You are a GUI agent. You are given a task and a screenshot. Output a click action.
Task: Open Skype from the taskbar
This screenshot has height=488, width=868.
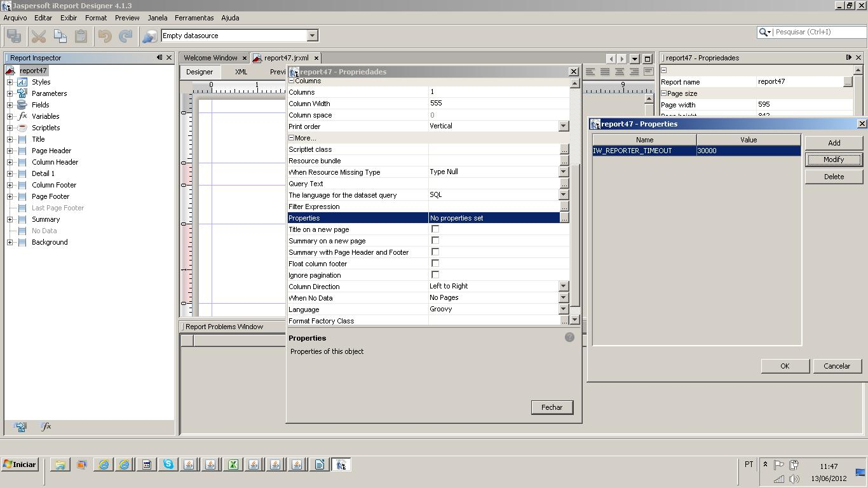(168, 464)
